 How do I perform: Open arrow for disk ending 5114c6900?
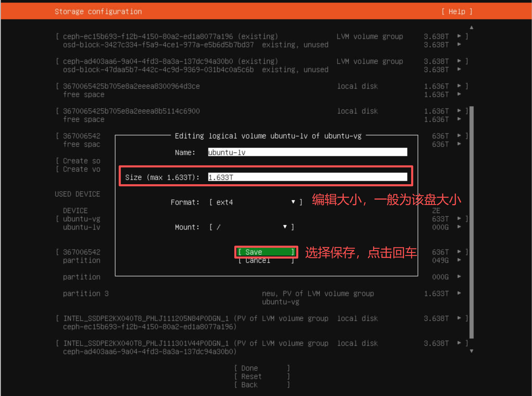459,111
